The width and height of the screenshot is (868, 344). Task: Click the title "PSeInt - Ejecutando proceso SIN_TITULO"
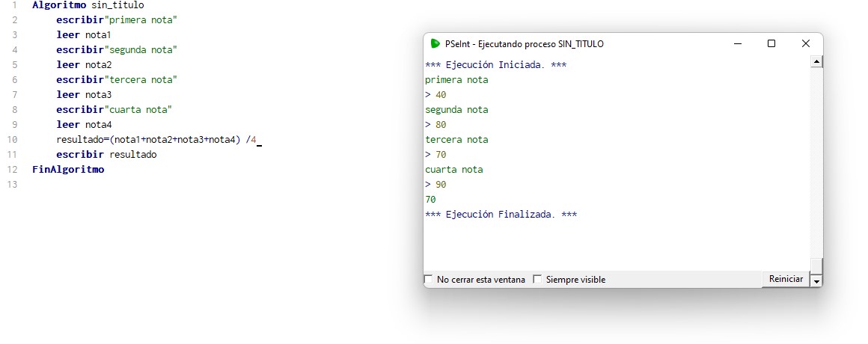point(524,44)
